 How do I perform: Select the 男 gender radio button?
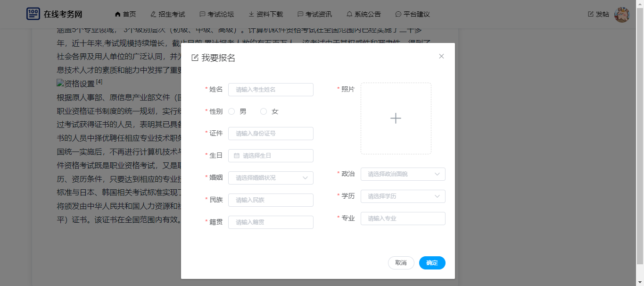point(231,111)
